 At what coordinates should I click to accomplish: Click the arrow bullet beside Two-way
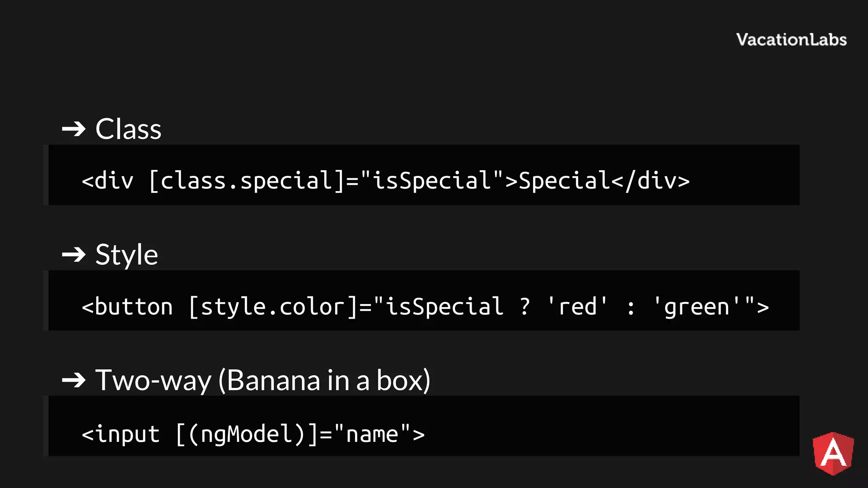[74, 380]
